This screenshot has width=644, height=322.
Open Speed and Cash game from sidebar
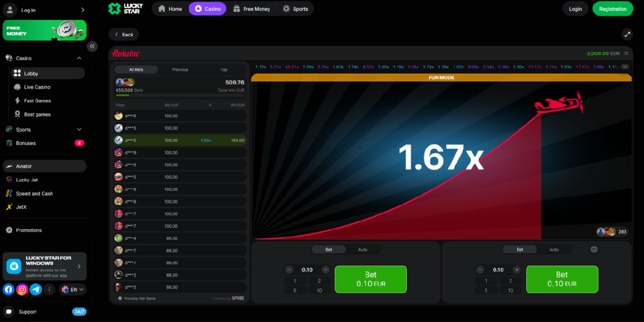point(44,193)
